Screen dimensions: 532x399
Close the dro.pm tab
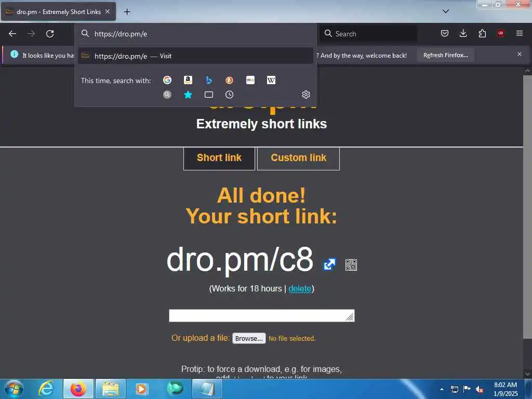pos(108,11)
